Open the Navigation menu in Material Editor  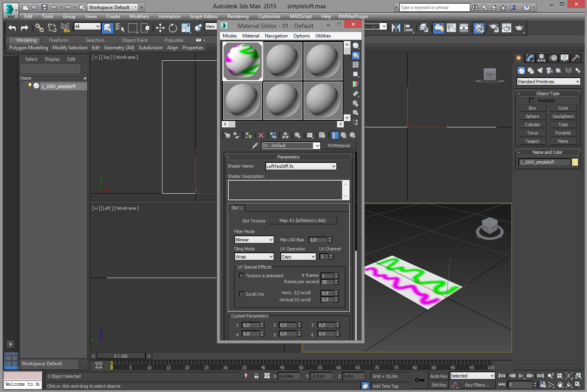pos(276,36)
